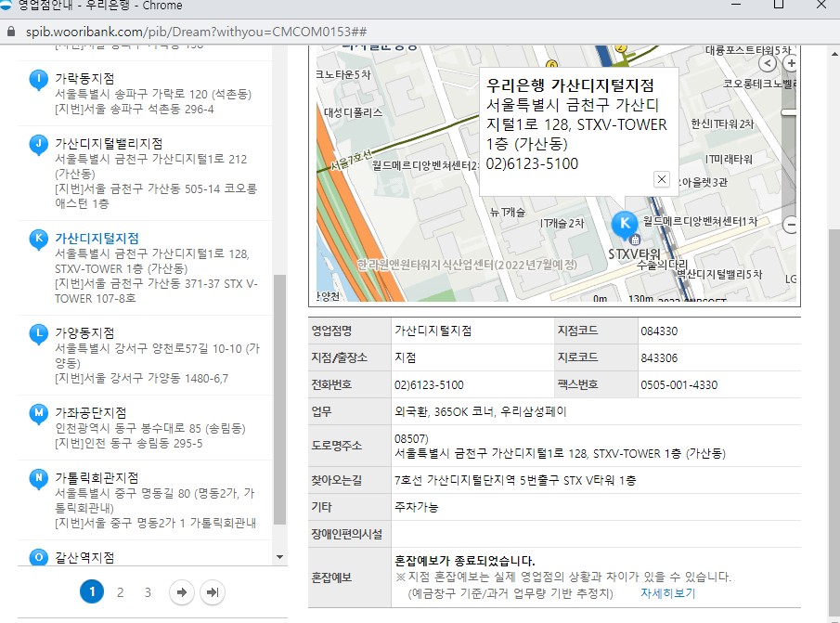
Task: Click 지점 value in 지점/출장소 row
Action: coord(405,357)
